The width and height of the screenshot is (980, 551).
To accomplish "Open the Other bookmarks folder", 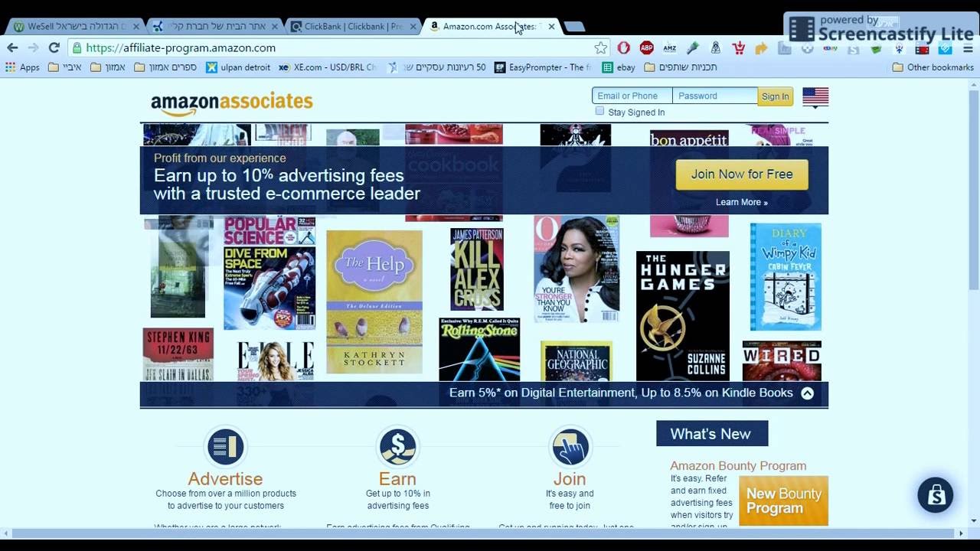I will (x=933, y=67).
